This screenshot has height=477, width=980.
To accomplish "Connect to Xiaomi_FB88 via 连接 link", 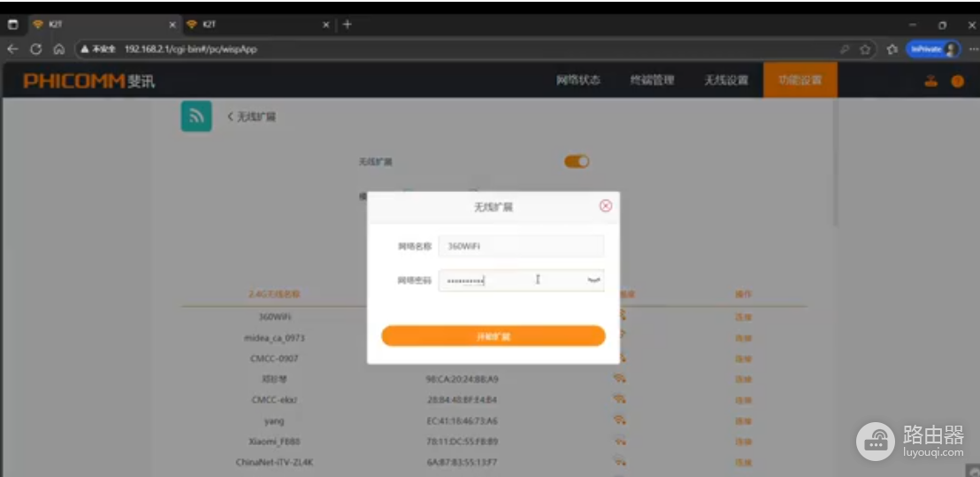I will click(x=743, y=442).
